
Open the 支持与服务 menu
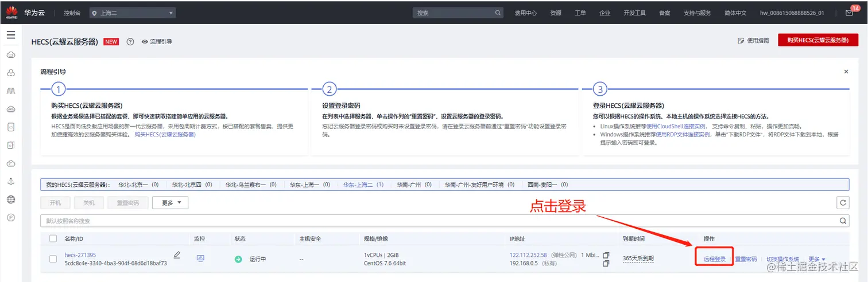697,13
